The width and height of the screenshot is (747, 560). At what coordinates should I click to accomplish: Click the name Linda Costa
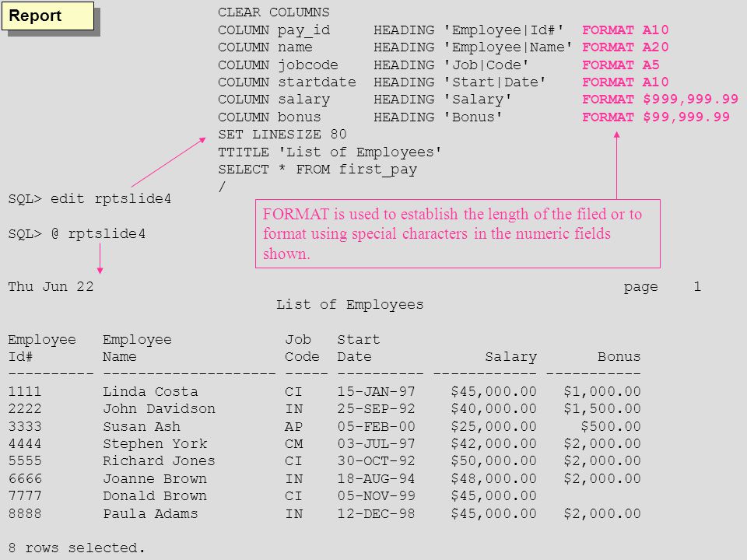(150, 391)
